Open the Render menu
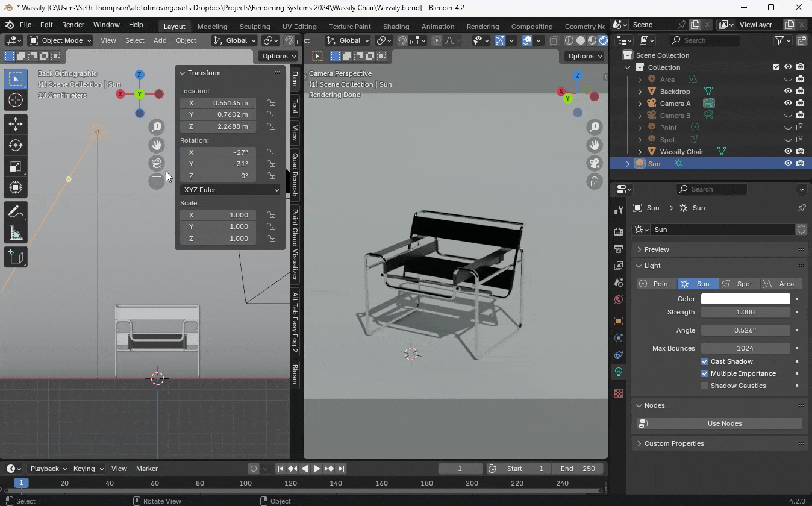This screenshot has height=506, width=812. click(x=73, y=25)
